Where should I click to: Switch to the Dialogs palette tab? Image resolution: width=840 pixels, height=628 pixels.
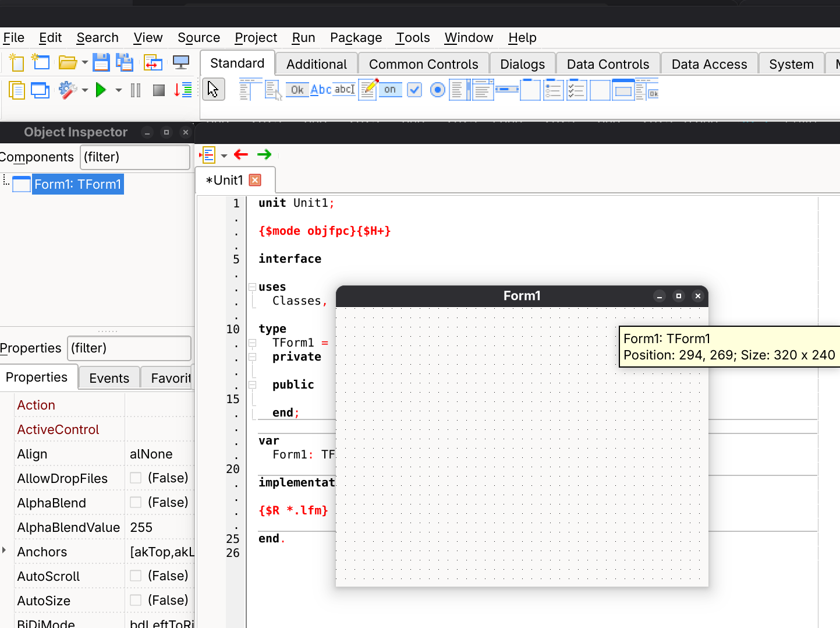pyautogui.click(x=522, y=64)
